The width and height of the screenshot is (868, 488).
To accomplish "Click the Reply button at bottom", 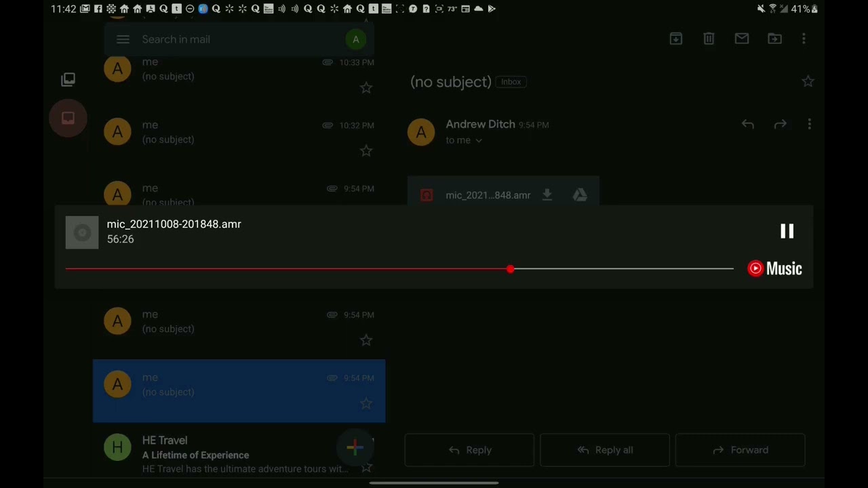I will coord(469,450).
